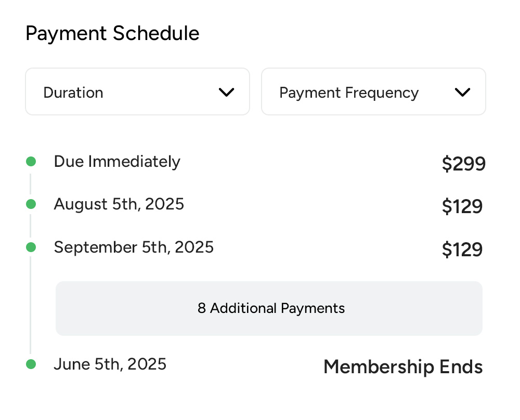Click the Duration chevron arrow
This screenshot has height=420, width=520.
coord(226,93)
